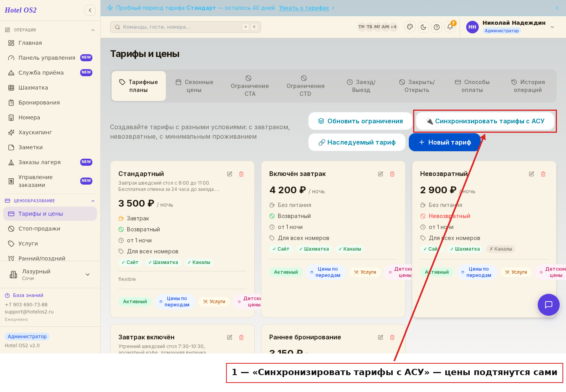Open the help question-mark icon

(437, 27)
